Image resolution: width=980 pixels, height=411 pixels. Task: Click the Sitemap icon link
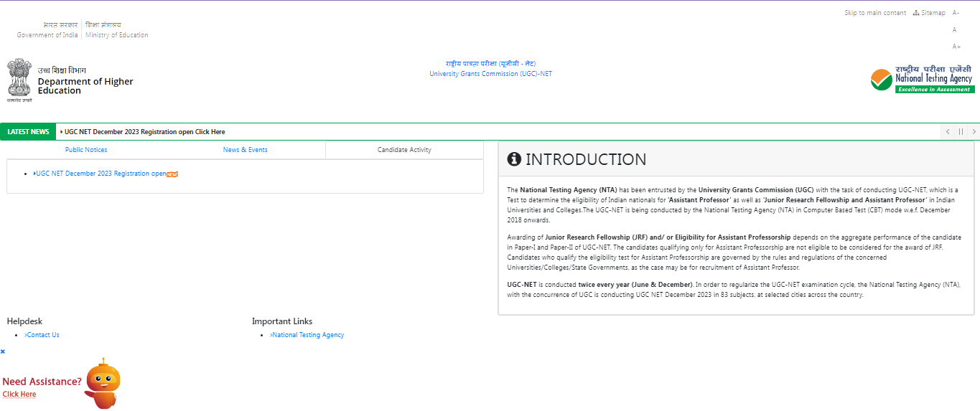[929, 13]
